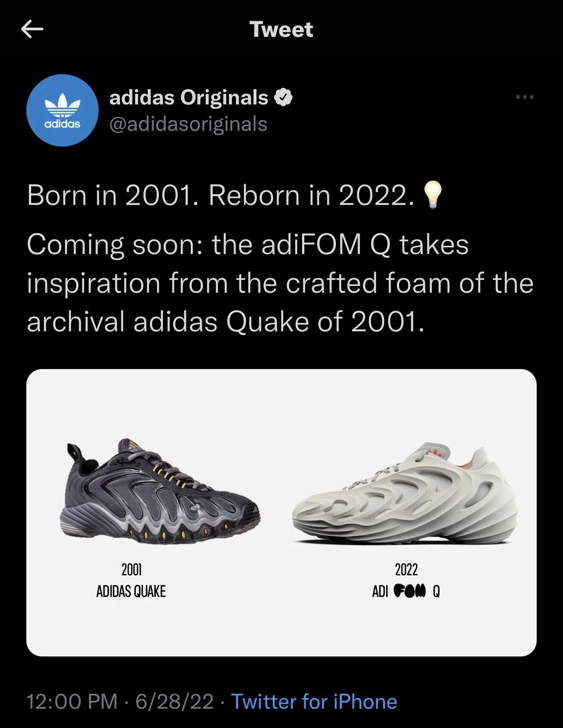Image resolution: width=563 pixels, height=728 pixels.
Task: Tap the letter Q after the FOM logo
Action: (x=436, y=592)
